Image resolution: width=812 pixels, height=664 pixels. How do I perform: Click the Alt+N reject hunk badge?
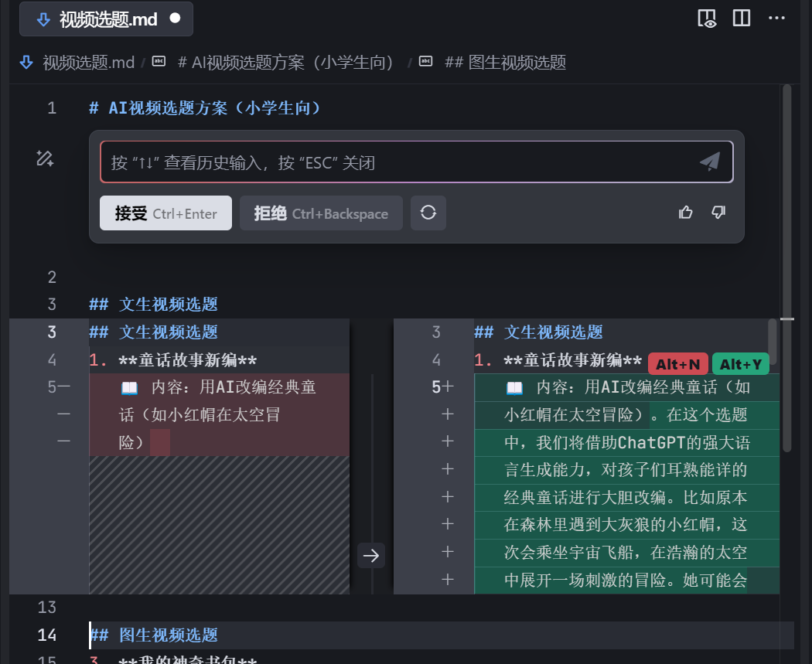click(678, 364)
